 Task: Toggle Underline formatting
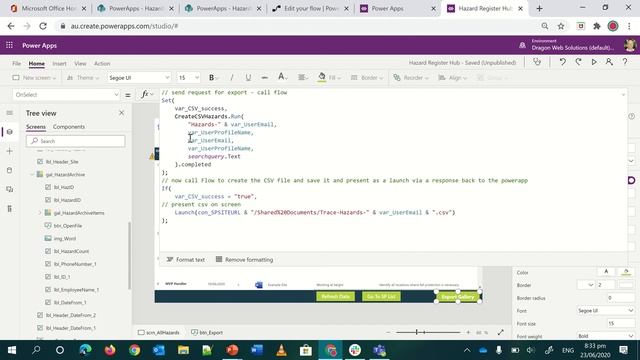point(248,78)
